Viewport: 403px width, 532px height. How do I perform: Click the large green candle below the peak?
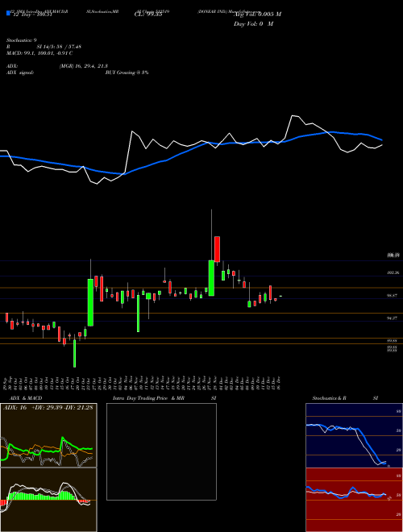211,278
